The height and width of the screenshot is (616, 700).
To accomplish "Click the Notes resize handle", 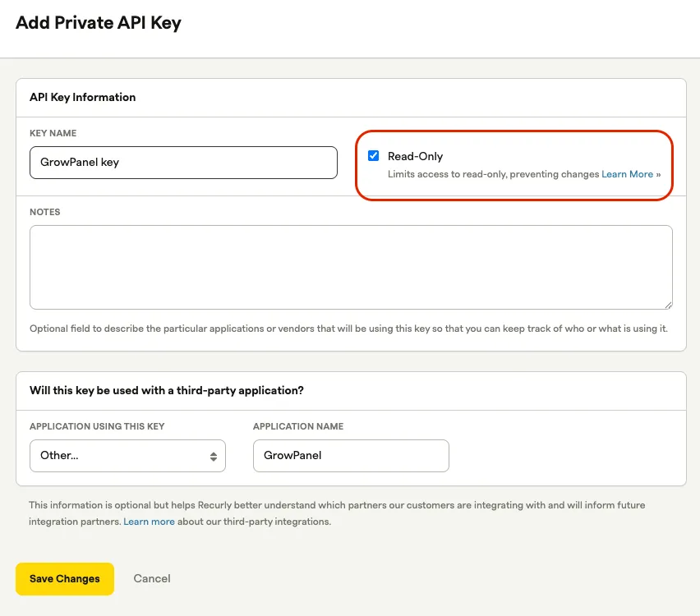I will click(x=669, y=306).
